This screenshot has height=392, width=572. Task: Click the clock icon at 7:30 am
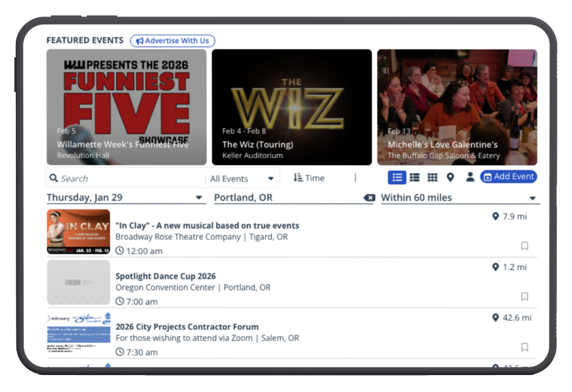tap(120, 352)
